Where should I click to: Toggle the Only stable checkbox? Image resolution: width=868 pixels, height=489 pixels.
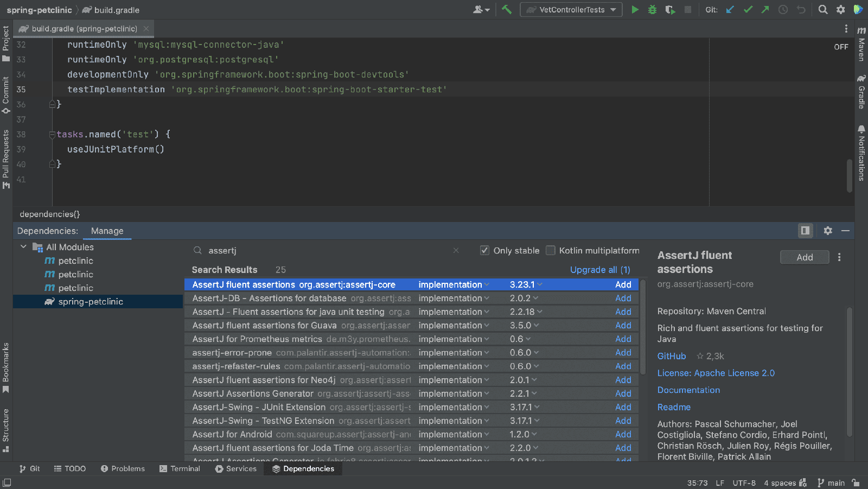[x=484, y=250]
